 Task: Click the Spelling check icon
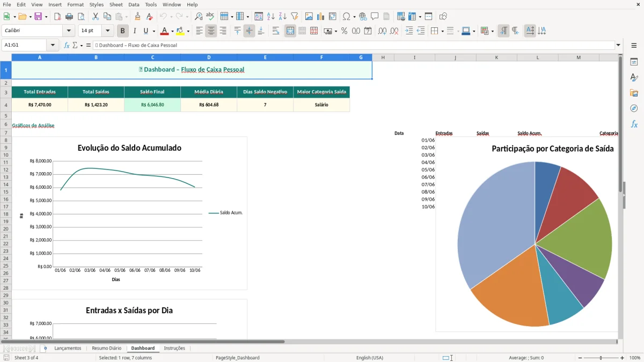coord(210,17)
